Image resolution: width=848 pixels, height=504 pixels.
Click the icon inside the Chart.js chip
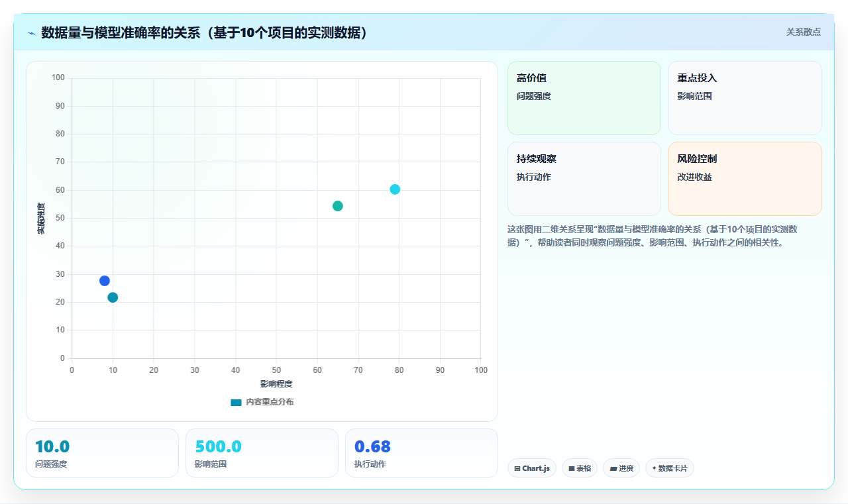pyautogui.click(x=517, y=468)
